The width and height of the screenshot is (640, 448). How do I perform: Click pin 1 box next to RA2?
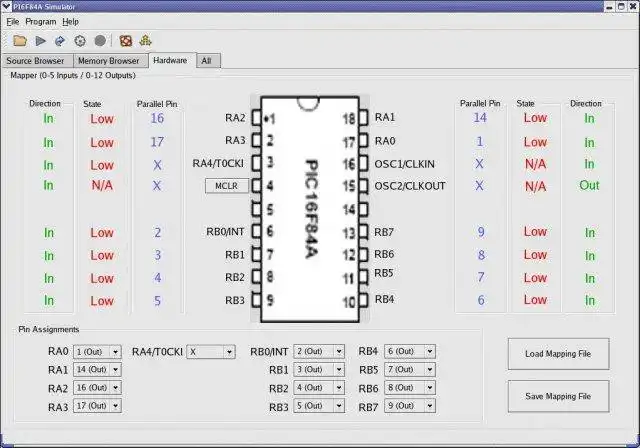tap(256, 118)
